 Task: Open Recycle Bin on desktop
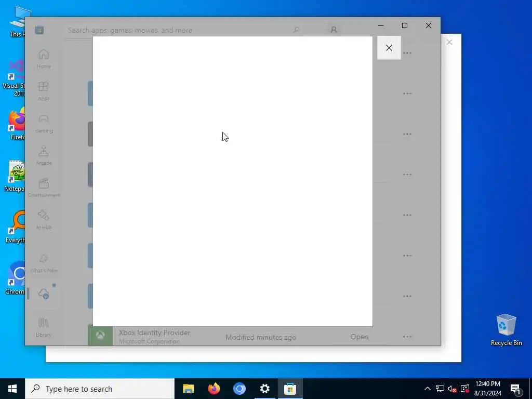(506, 329)
